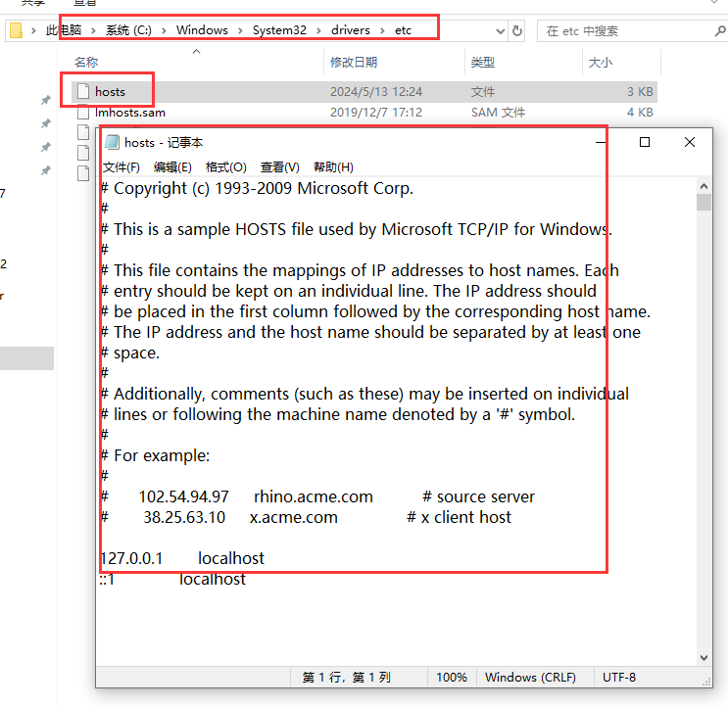Expand chevron after drivers in path
Viewport: 728px width, 708px height.
click(x=382, y=30)
